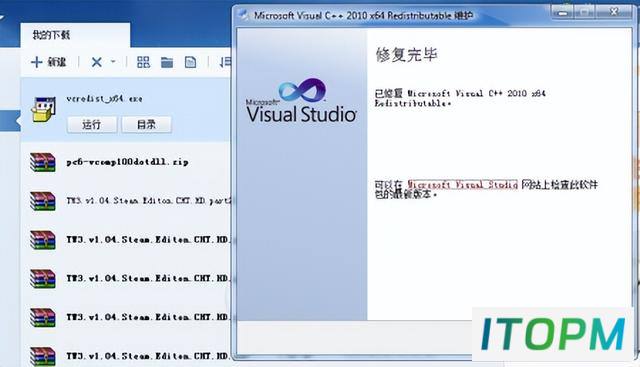640x367 pixels.
Task: Run vcredist_x64.exe with the 运行 button
Action: click(92, 125)
